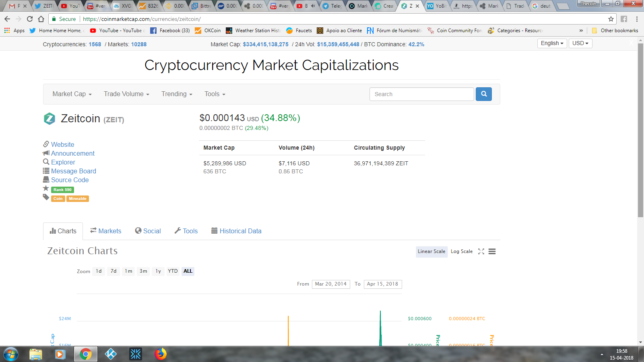Open File Explorer from the taskbar
Viewport: 644px width, 362px height.
[x=36, y=354]
